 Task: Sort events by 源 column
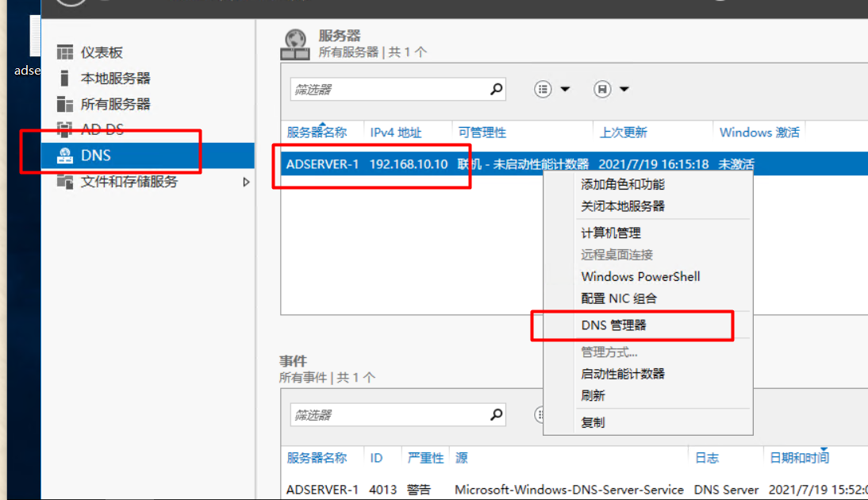(461, 458)
